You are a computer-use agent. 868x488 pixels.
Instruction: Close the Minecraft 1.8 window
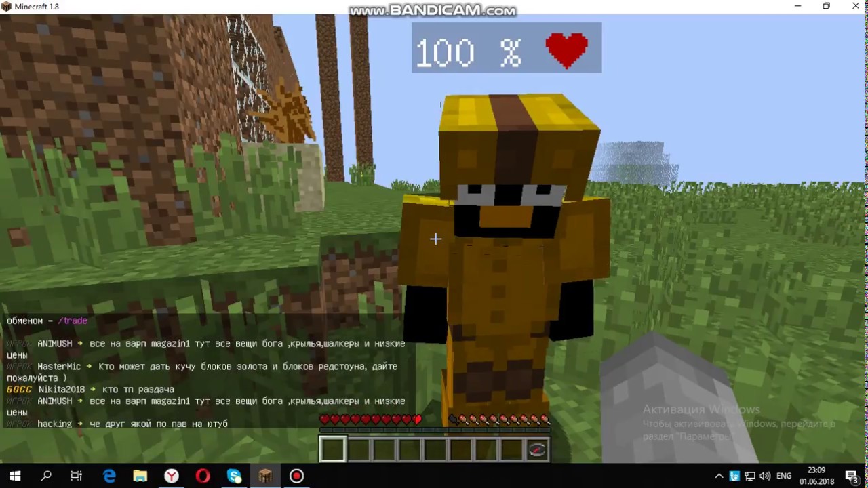(856, 6)
